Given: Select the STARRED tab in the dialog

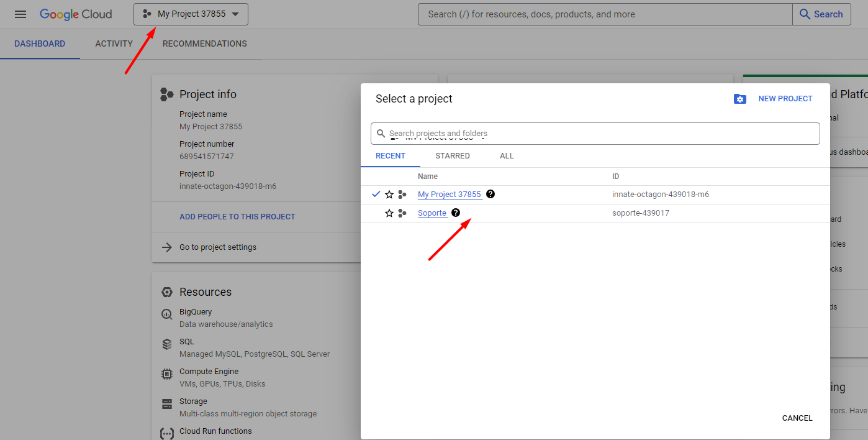Looking at the screenshot, I should [x=453, y=156].
